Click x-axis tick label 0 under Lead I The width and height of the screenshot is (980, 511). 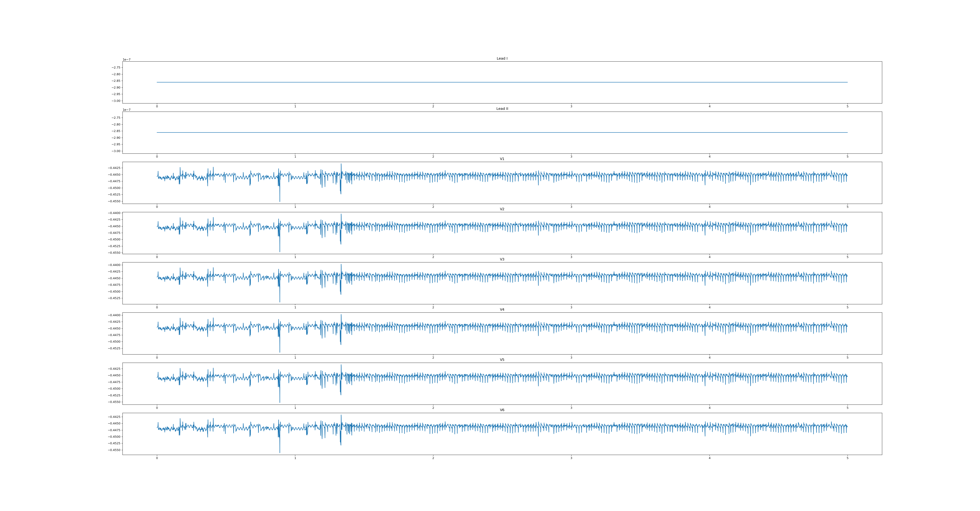[157, 106]
